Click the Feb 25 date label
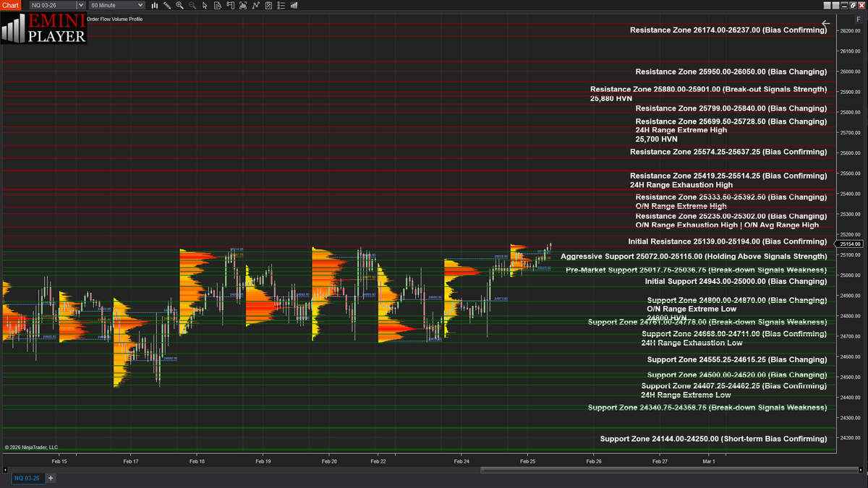This screenshot has height=488, width=868. click(527, 461)
